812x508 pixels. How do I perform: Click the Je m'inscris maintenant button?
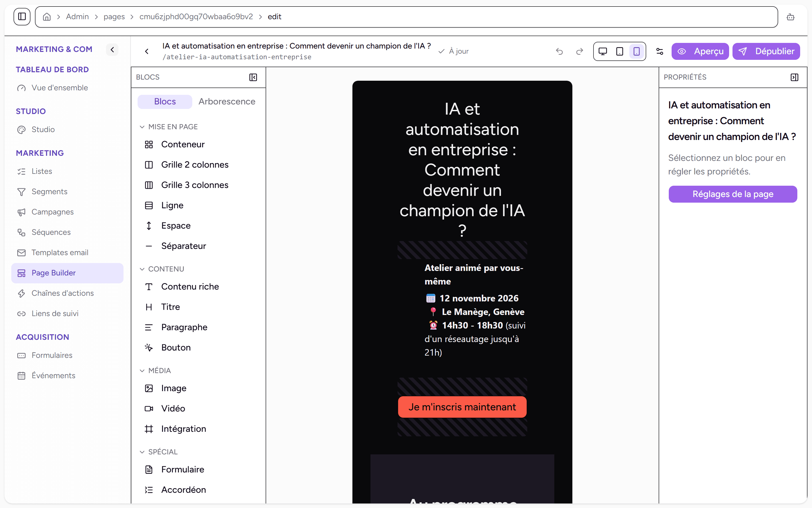(462, 407)
